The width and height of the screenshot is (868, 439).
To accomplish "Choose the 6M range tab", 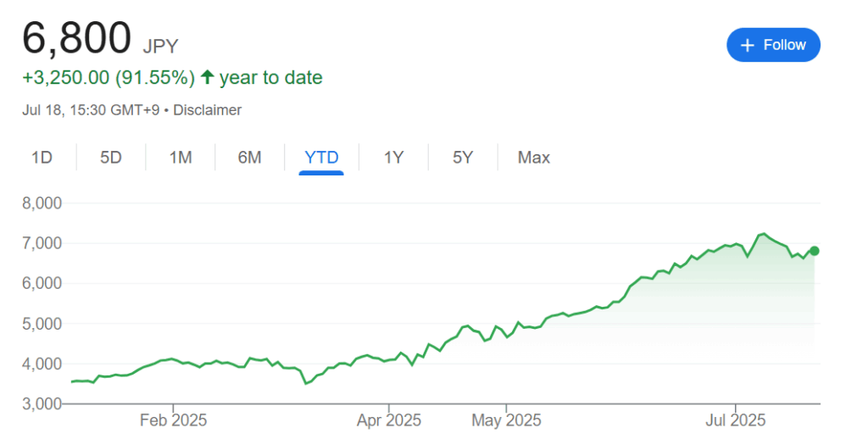I will [x=250, y=158].
